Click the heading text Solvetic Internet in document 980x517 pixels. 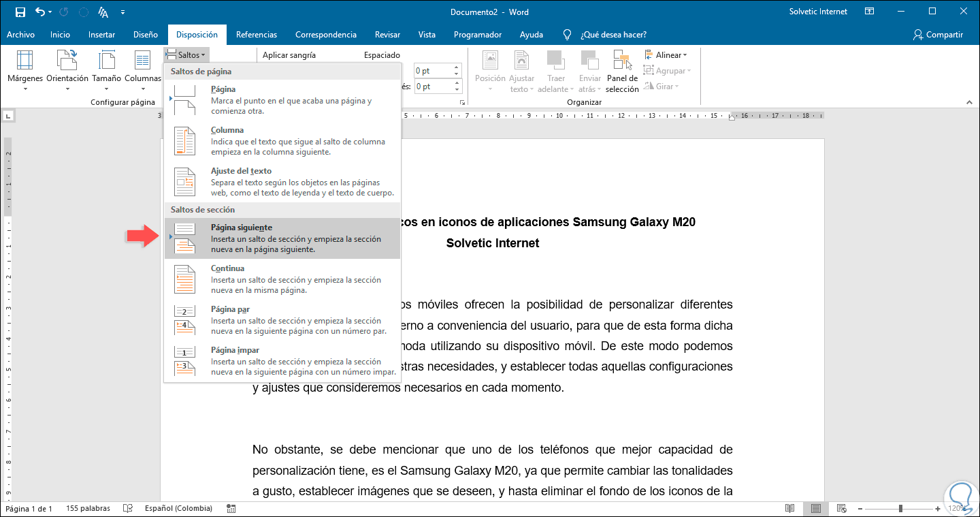coord(493,243)
